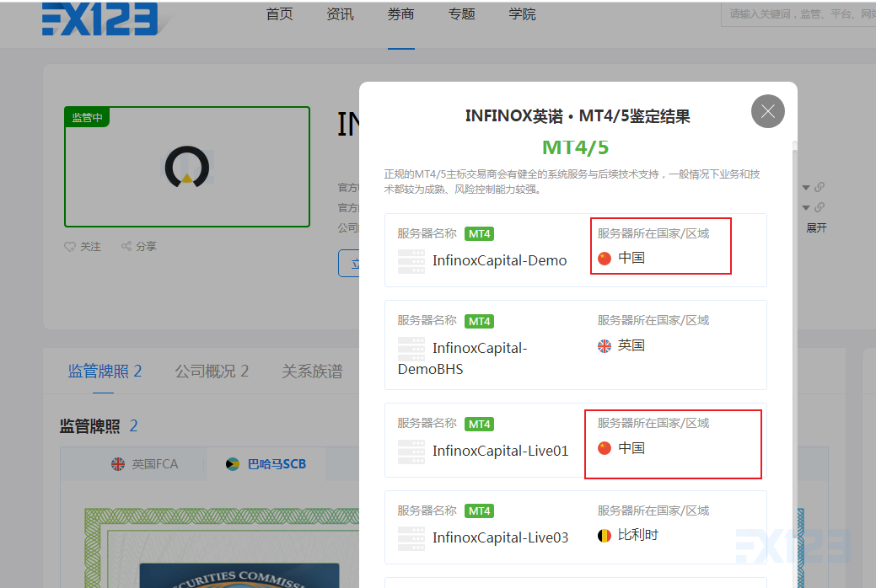876x588 pixels.
Task: Open the 券商 nav item
Action: coord(401,14)
